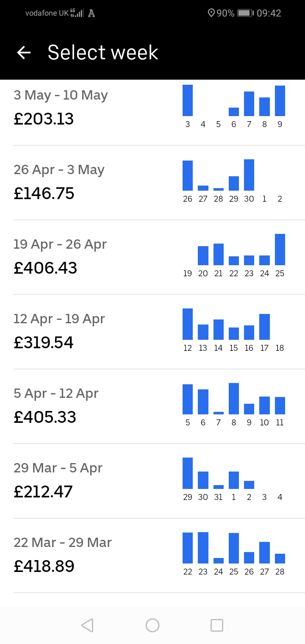Tap the Select week title
Image resolution: width=305 pixels, height=644 pixels.
(103, 53)
